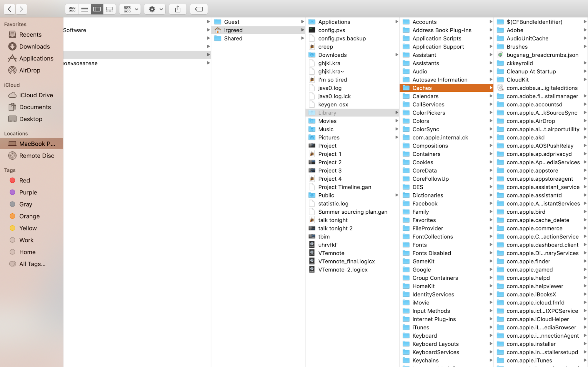588x367 pixels.
Task: Show All Tags in the sidebar
Action: 31,264
